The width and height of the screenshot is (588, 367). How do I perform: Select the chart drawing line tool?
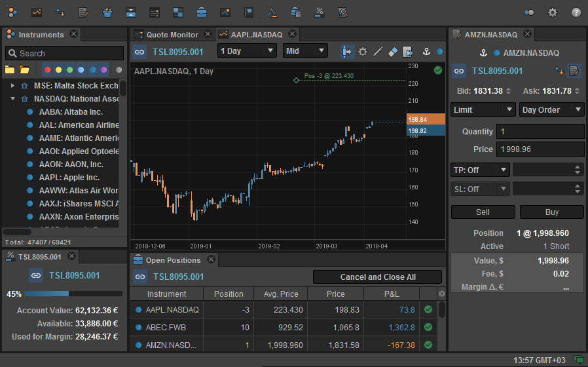pyautogui.click(x=378, y=51)
